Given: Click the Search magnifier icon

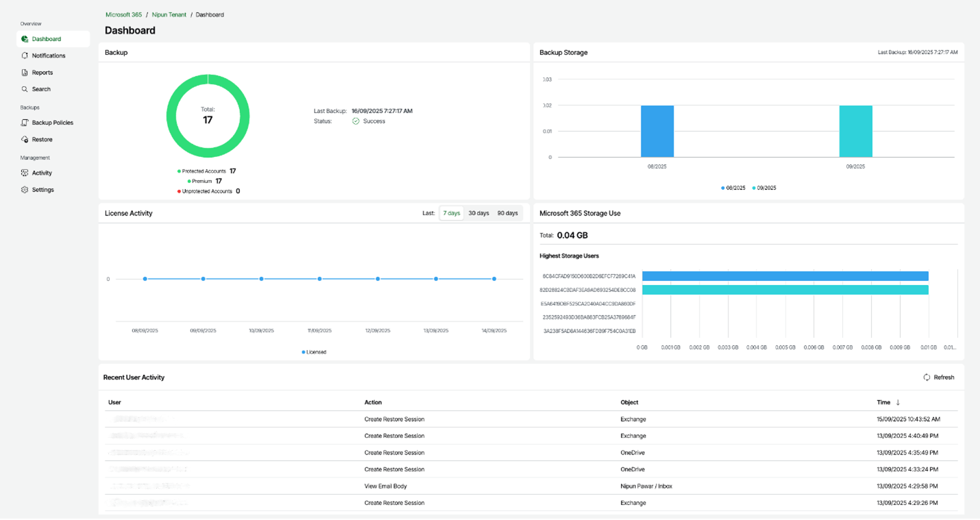Looking at the screenshot, I should tap(25, 89).
